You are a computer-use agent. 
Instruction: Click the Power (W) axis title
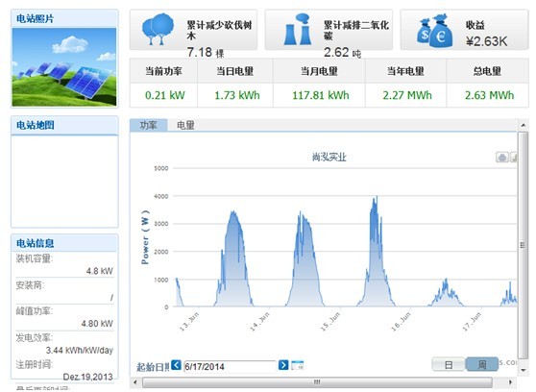145,236
